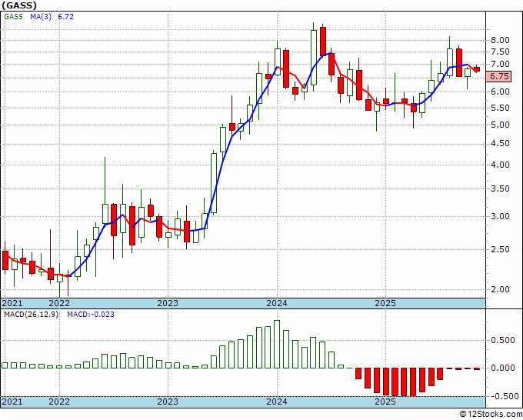This screenshot has height=420, width=523.
Task: Click the 0.500 MACD axis label
Action: pyautogui.click(x=503, y=340)
